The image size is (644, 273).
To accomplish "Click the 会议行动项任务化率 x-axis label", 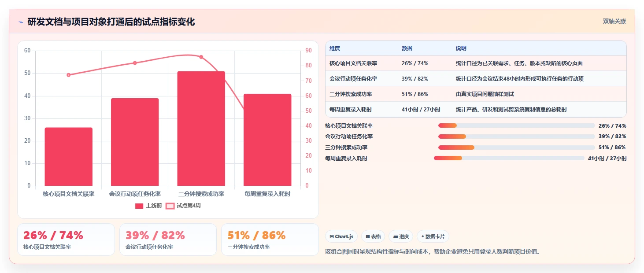I will tap(135, 194).
